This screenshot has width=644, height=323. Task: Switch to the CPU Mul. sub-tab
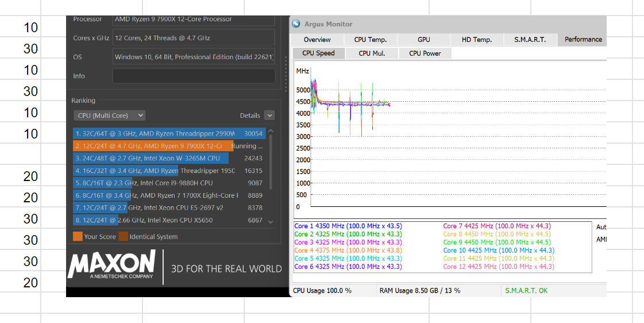point(372,53)
